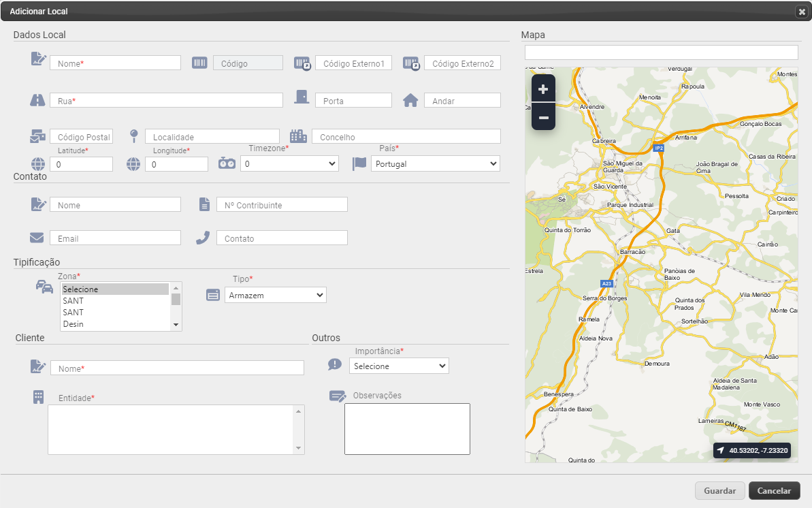Close the Adicionar Local dialog with X

pos(802,12)
